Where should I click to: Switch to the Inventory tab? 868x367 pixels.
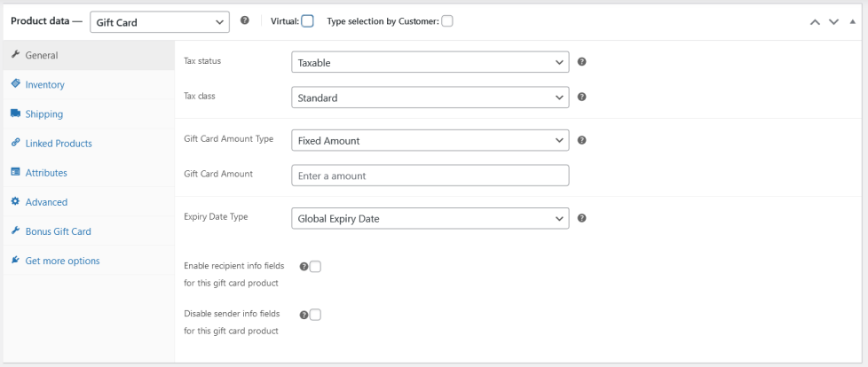coord(44,84)
